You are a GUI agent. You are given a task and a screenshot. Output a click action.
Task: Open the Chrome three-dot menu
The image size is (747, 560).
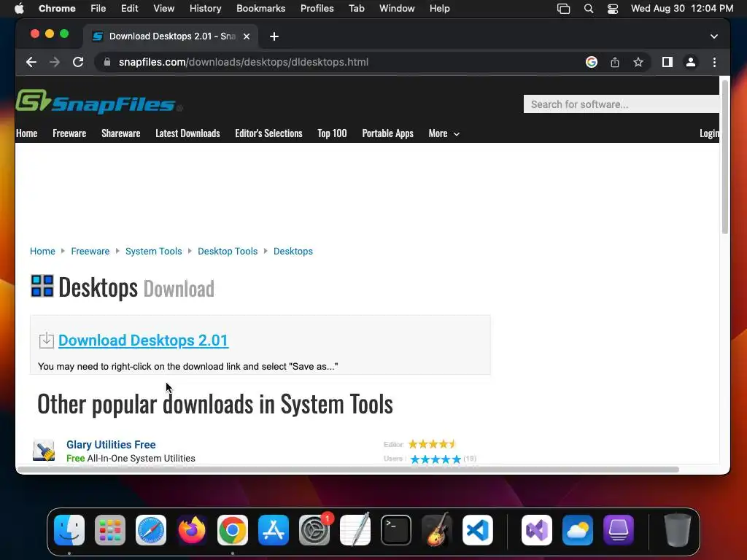(x=714, y=62)
